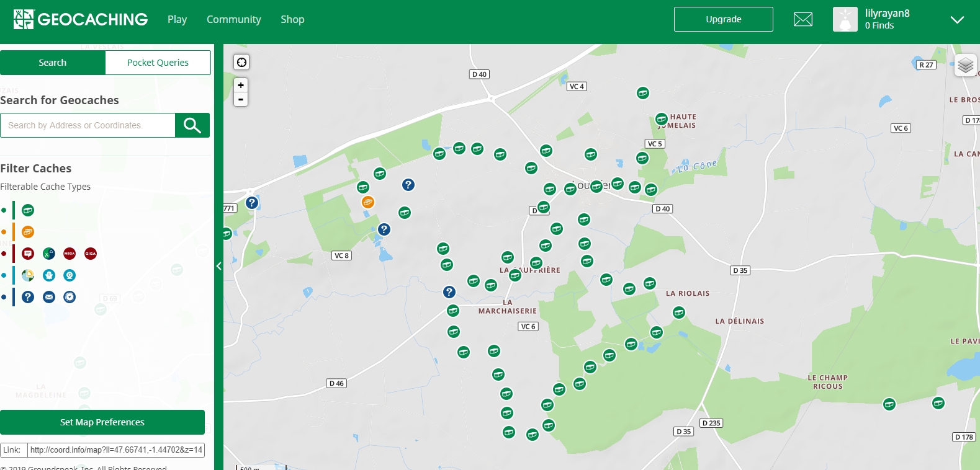980x470 pixels.
Task: Toggle the Traditional cache type filter
Action: click(x=28, y=210)
